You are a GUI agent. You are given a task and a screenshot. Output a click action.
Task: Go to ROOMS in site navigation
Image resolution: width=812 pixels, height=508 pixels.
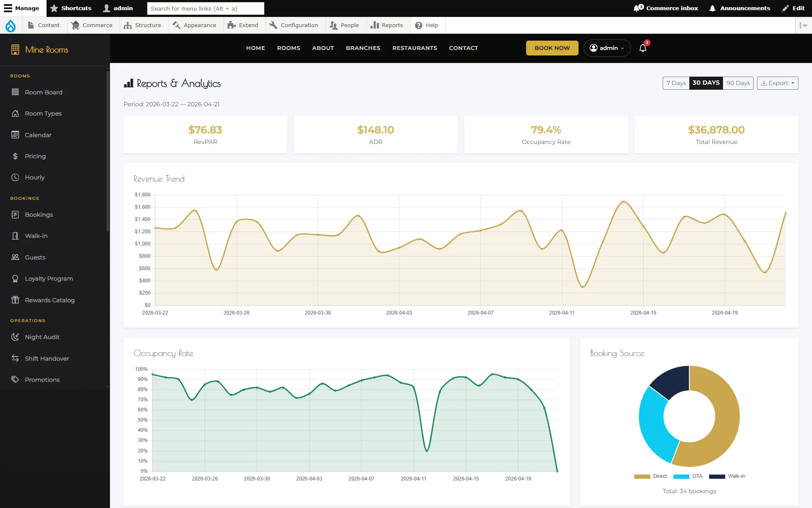coord(288,48)
